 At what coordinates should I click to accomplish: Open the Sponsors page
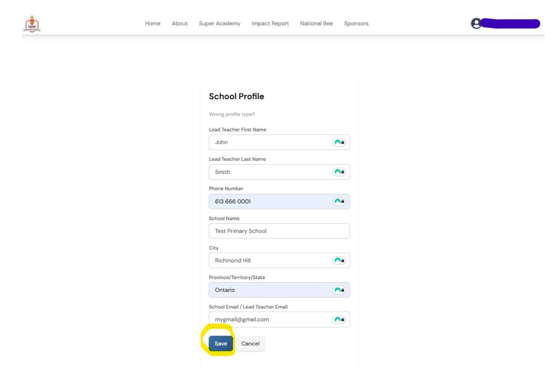click(356, 24)
